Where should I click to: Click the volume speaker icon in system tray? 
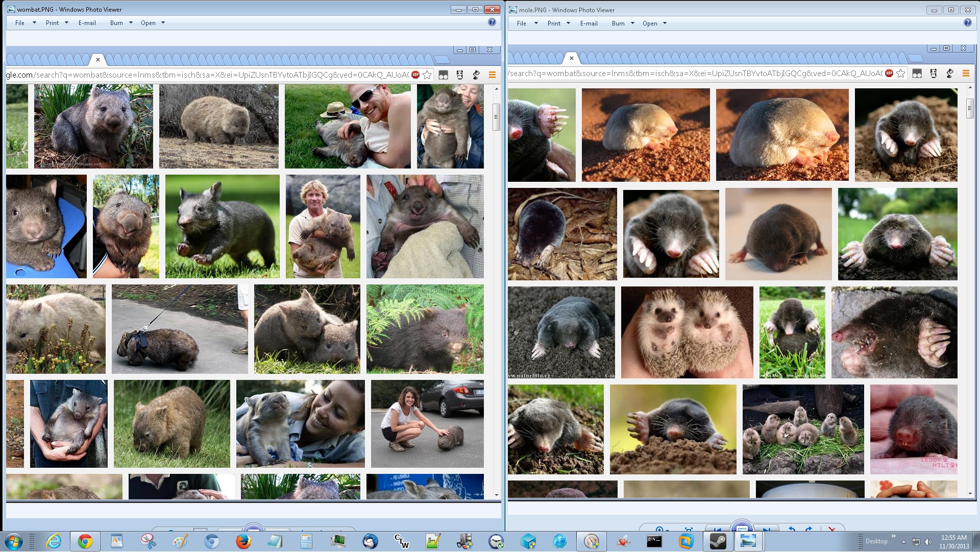click(x=928, y=542)
